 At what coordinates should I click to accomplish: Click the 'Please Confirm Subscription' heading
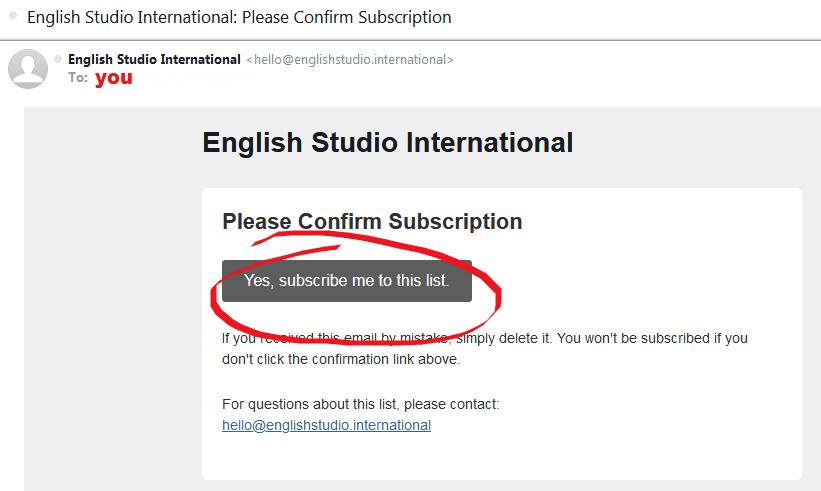(x=372, y=221)
